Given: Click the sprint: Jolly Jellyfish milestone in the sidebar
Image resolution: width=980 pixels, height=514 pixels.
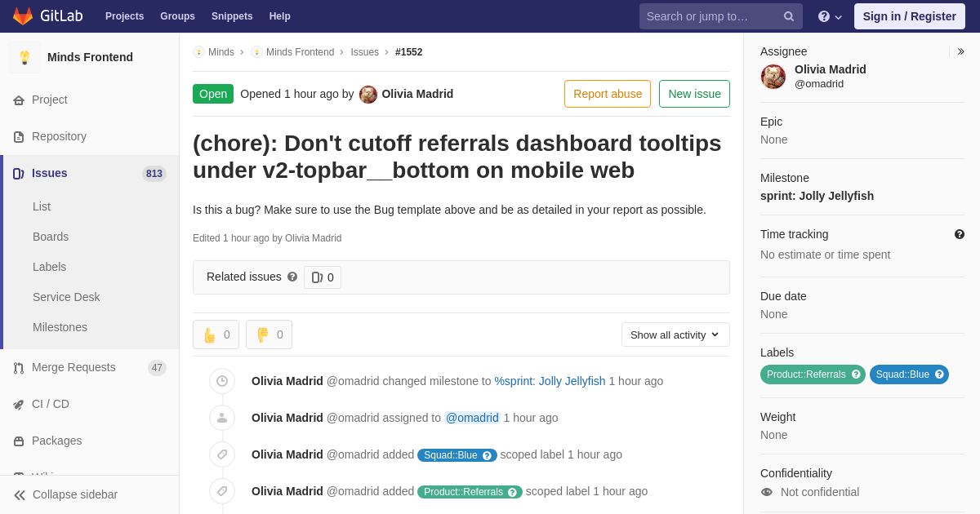Looking at the screenshot, I should (817, 196).
